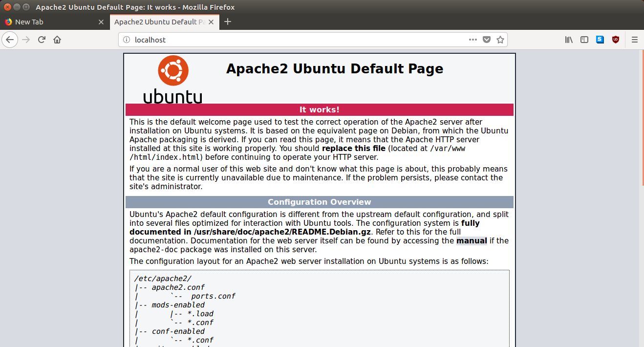
Task: Show site information for localhost
Action: point(126,40)
